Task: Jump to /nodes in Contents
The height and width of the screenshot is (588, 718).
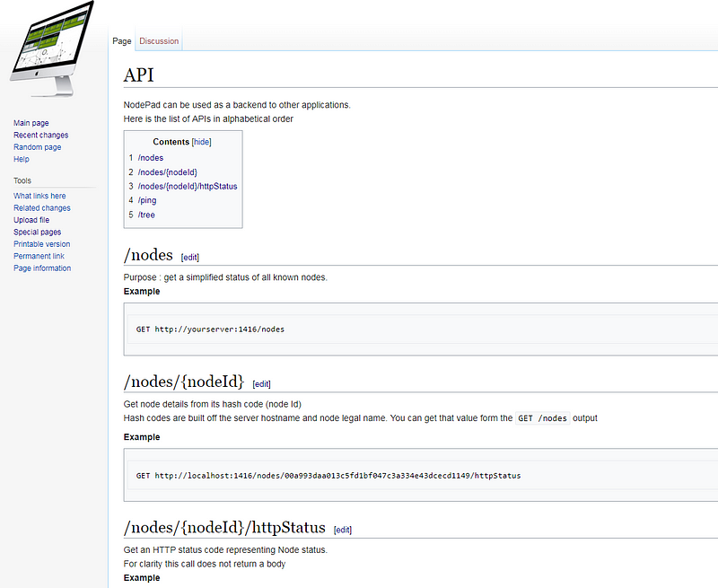Action: click(x=151, y=158)
